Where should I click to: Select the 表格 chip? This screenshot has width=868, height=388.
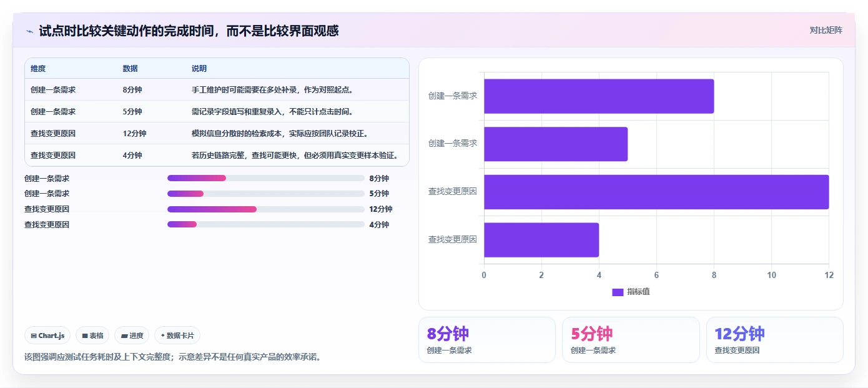coord(92,336)
